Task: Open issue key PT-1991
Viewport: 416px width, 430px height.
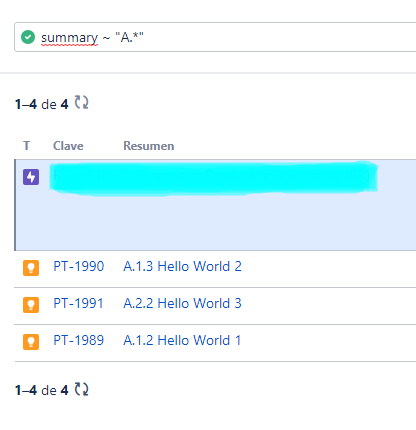Action: pyautogui.click(x=78, y=303)
